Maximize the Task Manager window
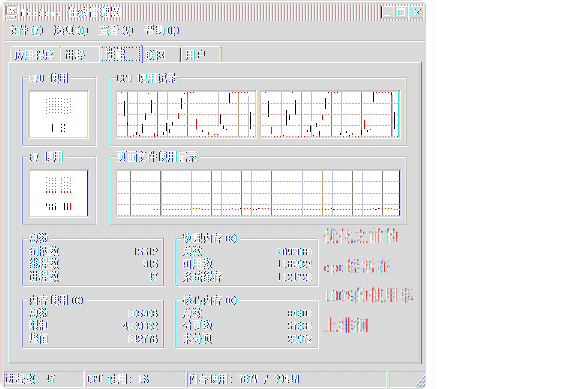 coord(401,13)
